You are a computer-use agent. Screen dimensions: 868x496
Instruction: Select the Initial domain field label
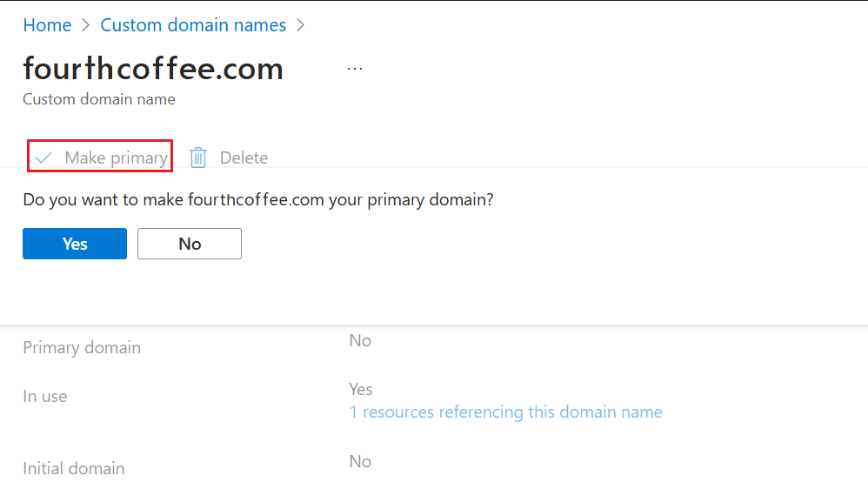tap(74, 468)
